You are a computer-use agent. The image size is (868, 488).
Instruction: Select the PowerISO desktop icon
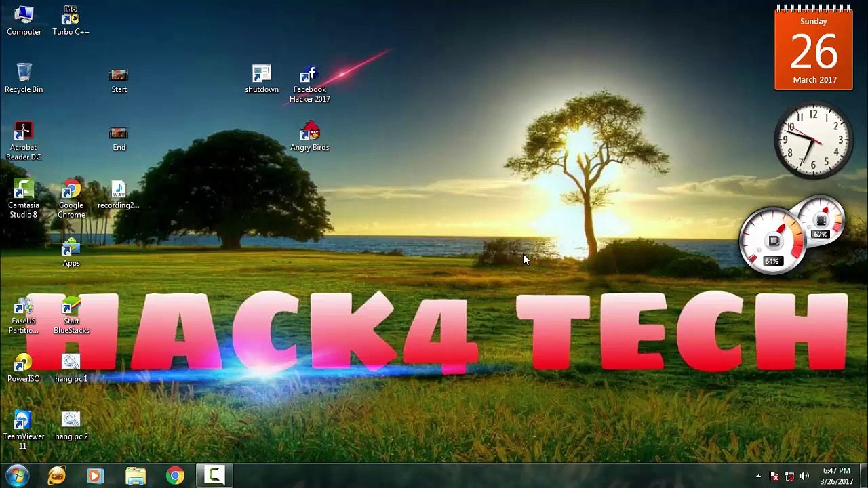coord(24,368)
